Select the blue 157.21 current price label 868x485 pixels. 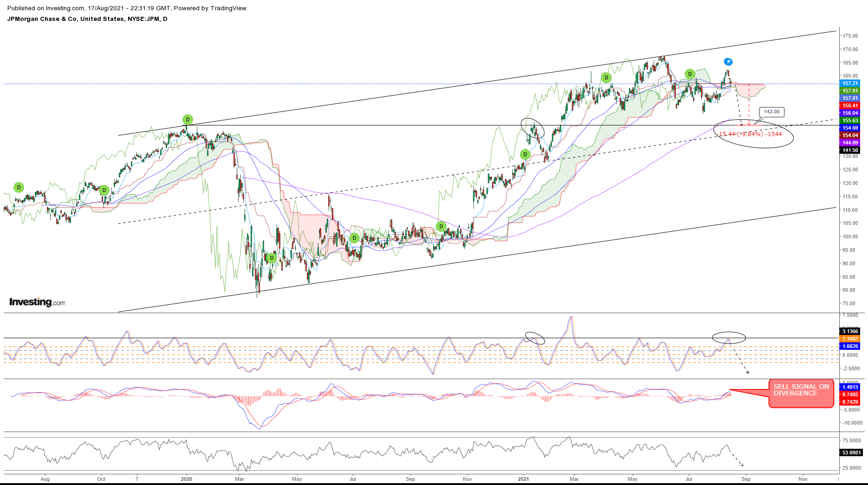click(849, 84)
